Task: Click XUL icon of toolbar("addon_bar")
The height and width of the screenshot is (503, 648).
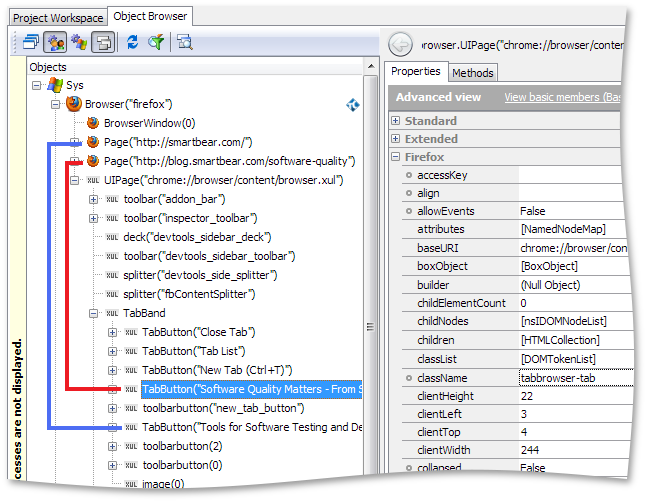Action: (x=112, y=199)
